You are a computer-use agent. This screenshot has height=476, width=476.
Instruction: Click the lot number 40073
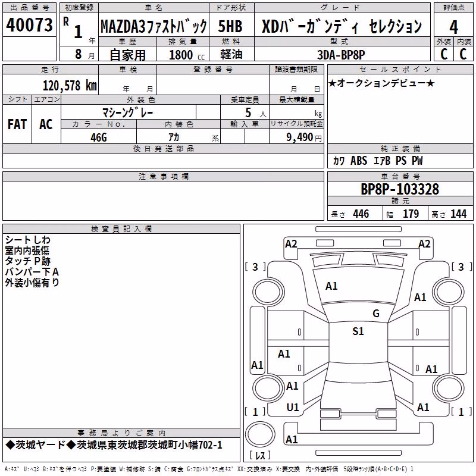click(x=29, y=25)
